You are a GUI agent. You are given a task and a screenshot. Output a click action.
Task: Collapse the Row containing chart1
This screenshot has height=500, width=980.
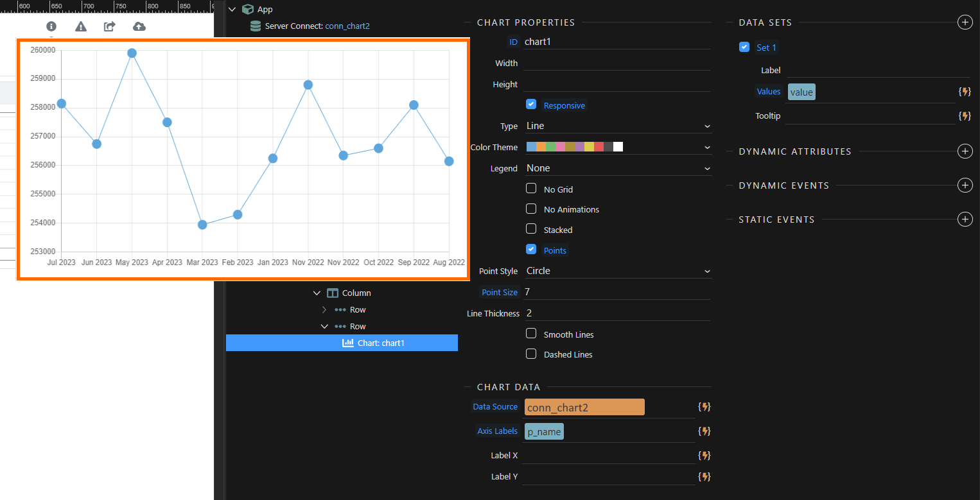tap(325, 326)
